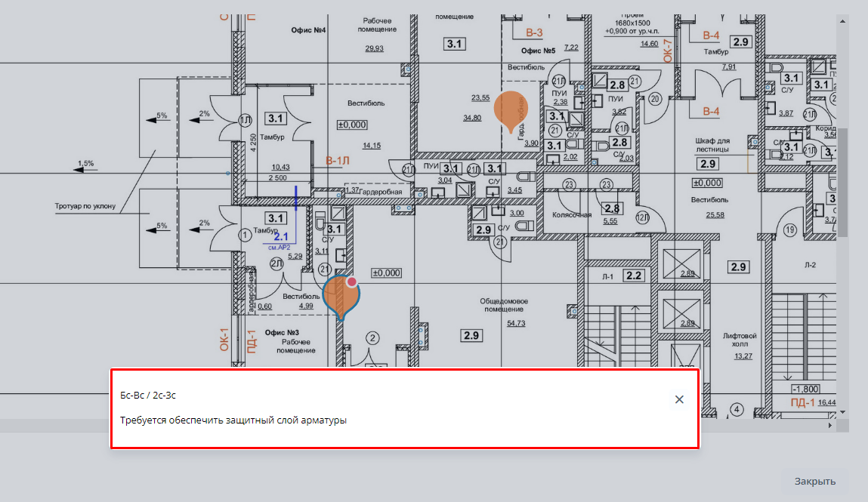868x502 pixels.
Task: Click the defect description about защитный слой арматуры
Action: coord(233,420)
